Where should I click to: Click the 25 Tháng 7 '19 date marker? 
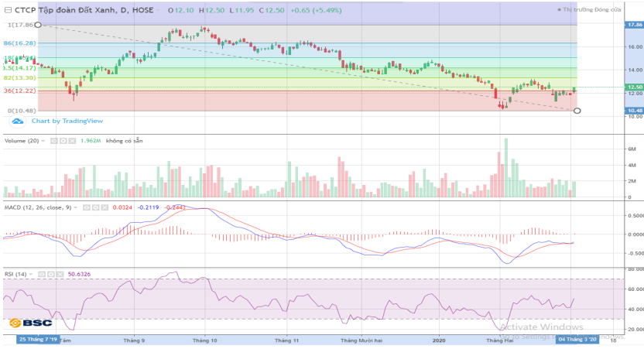[x=38, y=339]
